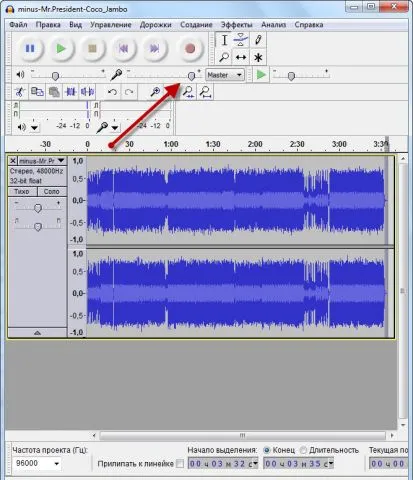This screenshot has height=480, width=413.
Task: Click the Соло button on the track
Action: [x=51, y=192]
